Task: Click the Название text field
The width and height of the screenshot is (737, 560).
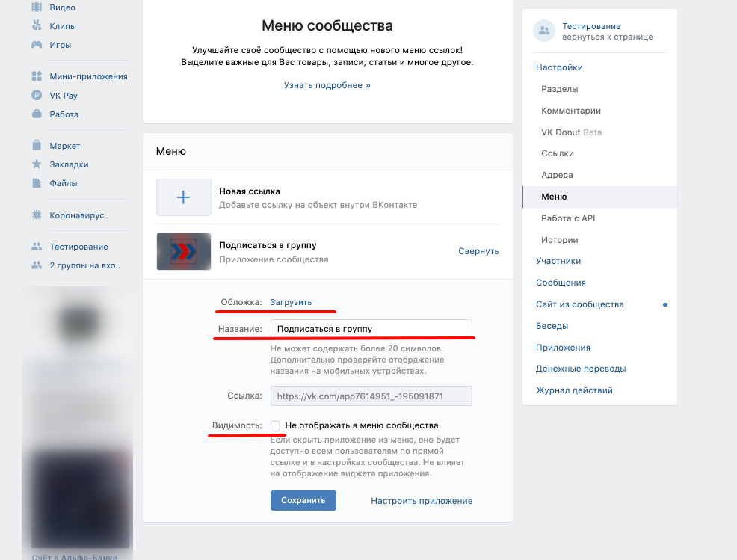Action: pyautogui.click(x=371, y=328)
